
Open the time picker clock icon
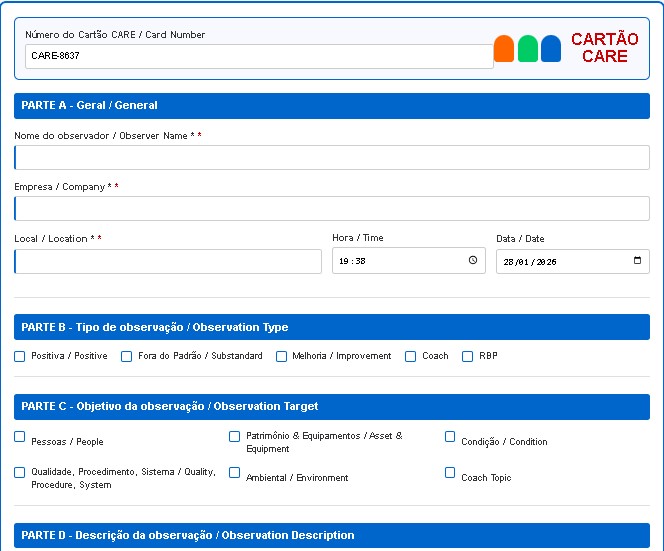[x=473, y=260]
